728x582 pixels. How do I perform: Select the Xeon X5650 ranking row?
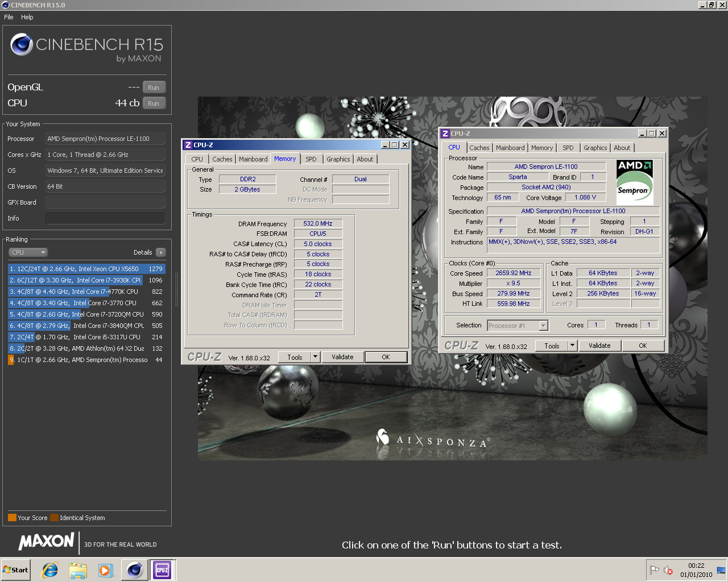[x=86, y=269]
